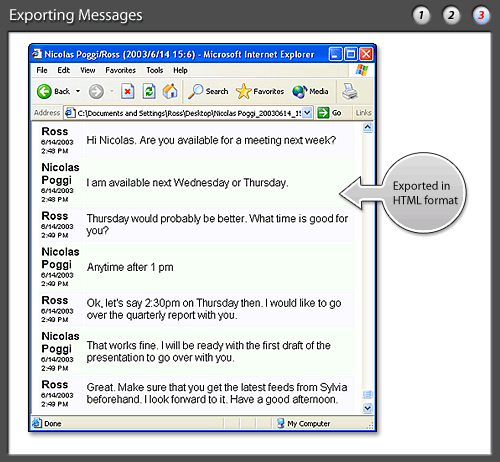Click the Go button
The width and height of the screenshot is (500, 462).
click(329, 113)
